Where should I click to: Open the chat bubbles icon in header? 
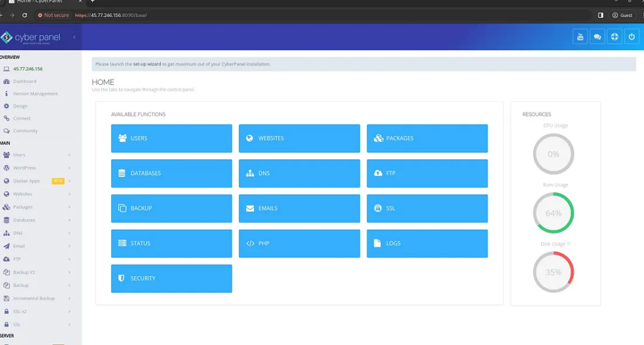[x=597, y=37]
